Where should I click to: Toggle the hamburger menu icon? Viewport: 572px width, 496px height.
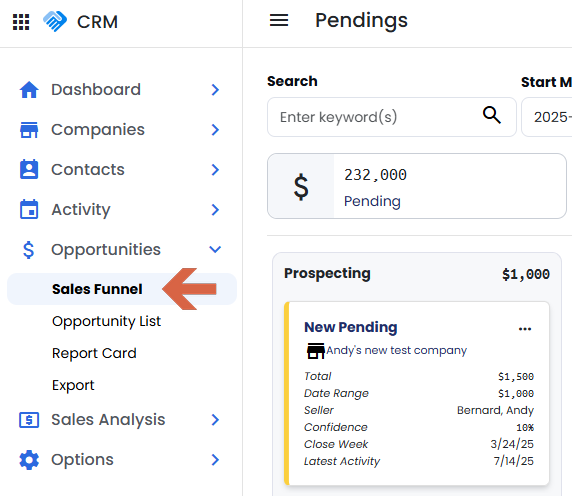tap(279, 20)
